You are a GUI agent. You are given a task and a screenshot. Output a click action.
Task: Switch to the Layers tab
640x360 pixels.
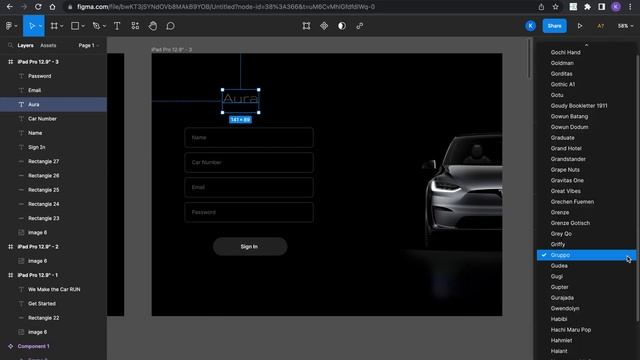(25, 45)
